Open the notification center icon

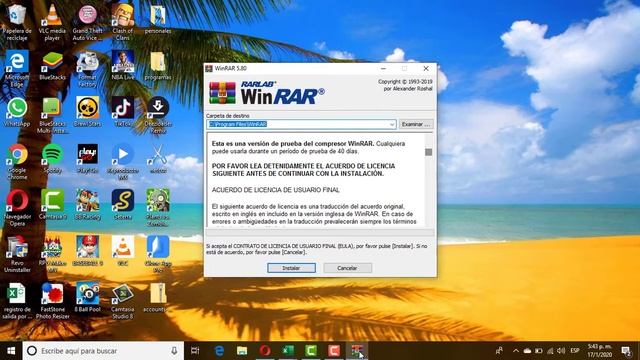[x=626, y=351]
